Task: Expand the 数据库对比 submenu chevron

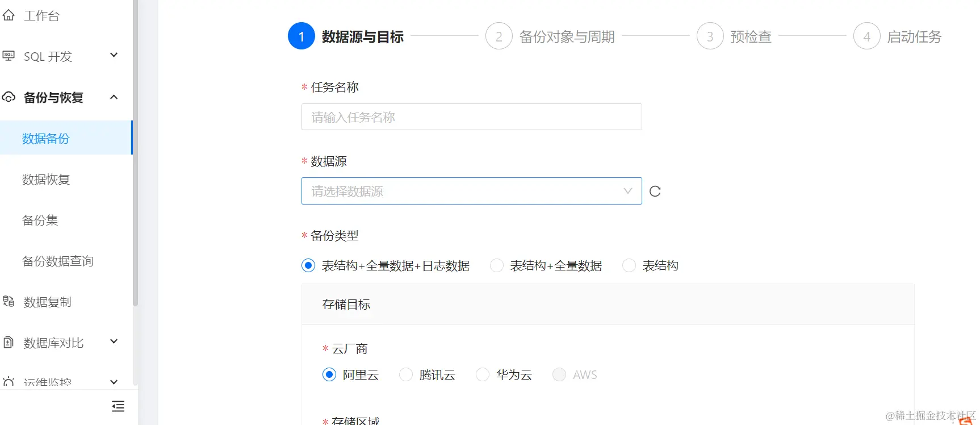Action: click(114, 341)
